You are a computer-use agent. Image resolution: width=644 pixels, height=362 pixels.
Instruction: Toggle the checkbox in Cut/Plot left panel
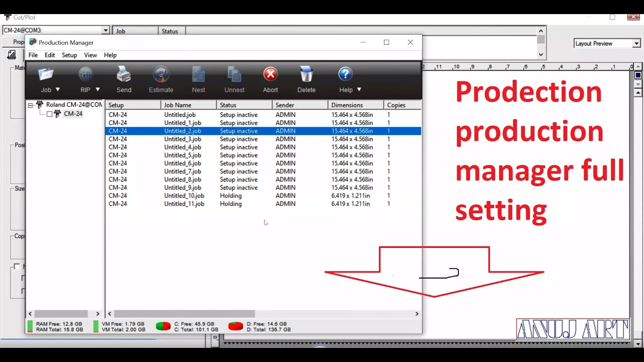[x=17, y=266]
